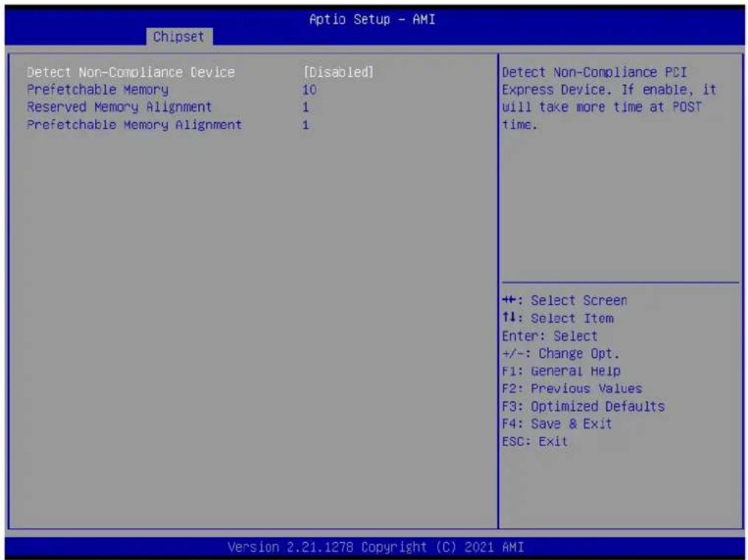Select the Chipset tab
This screenshot has width=748, height=560.
coord(179,37)
